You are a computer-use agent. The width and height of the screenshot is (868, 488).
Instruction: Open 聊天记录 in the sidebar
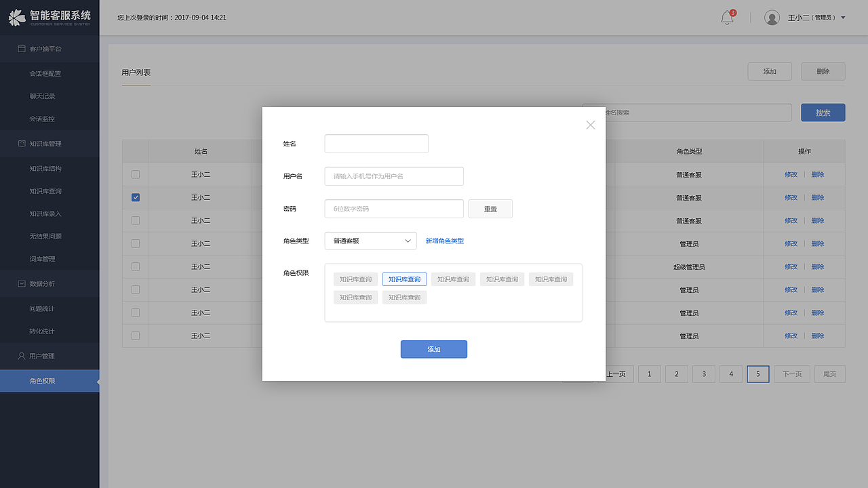click(42, 96)
